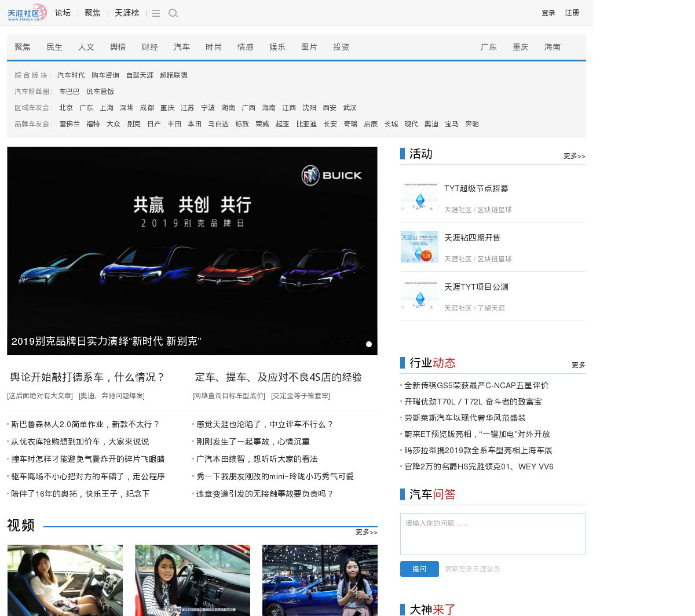Open post 陪伴了16年的奥拓，快乐王子
This screenshot has width=695, height=616.
(x=81, y=494)
